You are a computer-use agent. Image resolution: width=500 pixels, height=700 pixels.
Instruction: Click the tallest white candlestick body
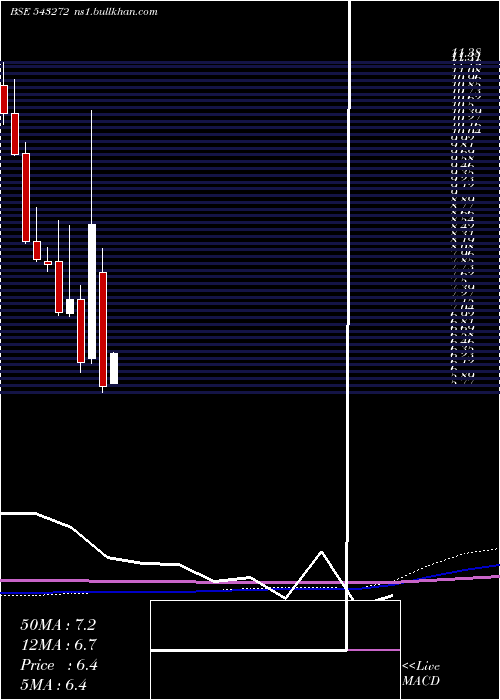(92, 291)
